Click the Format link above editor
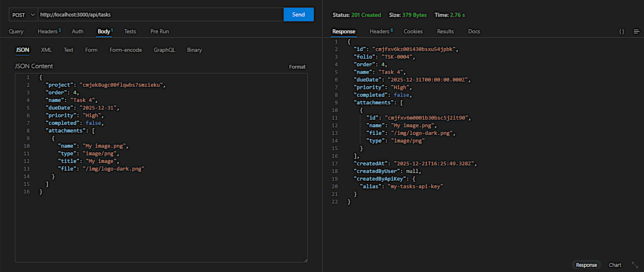The width and height of the screenshot is (644, 272). click(297, 67)
